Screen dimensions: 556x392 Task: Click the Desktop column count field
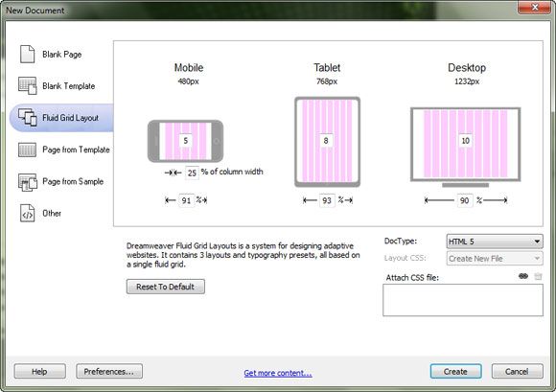[465, 141]
